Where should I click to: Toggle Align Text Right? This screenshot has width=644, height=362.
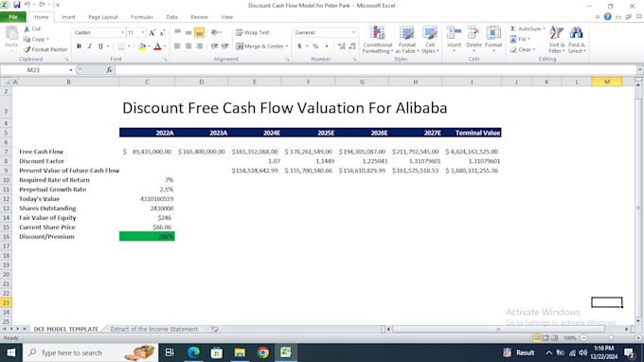click(x=199, y=46)
